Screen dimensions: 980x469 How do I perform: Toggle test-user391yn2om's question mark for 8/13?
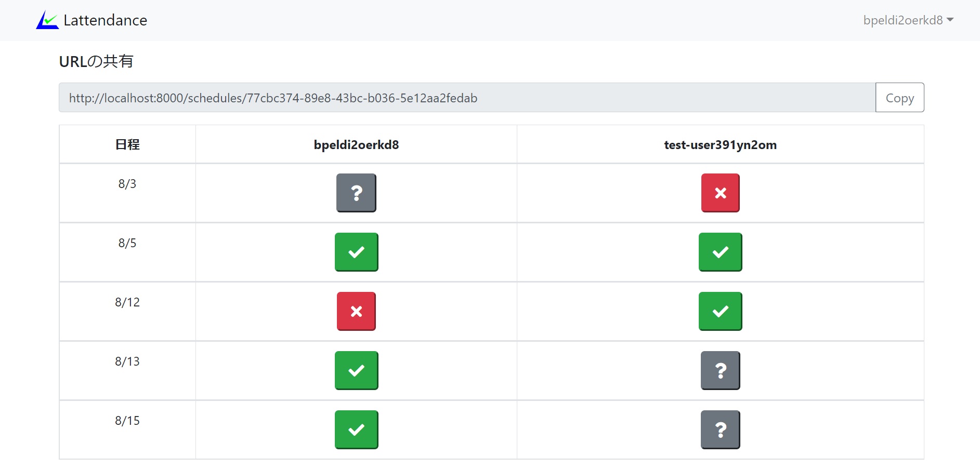click(x=720, y=370)
